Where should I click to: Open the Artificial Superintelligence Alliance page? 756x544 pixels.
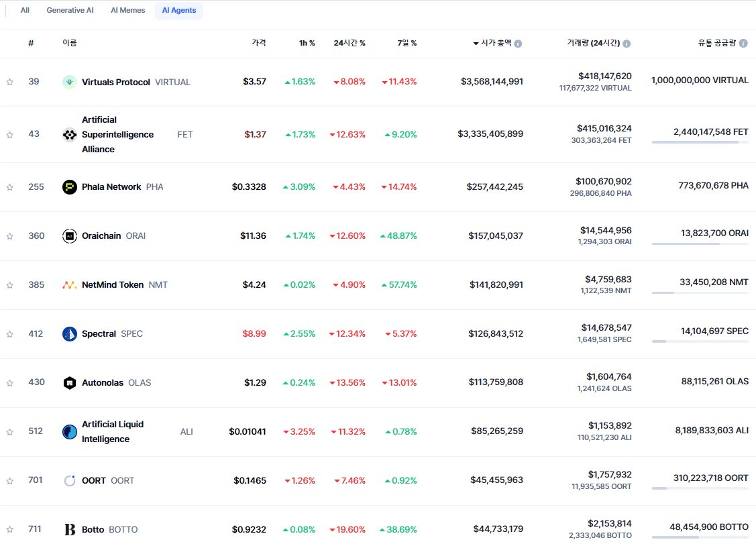tap(117, 135)
